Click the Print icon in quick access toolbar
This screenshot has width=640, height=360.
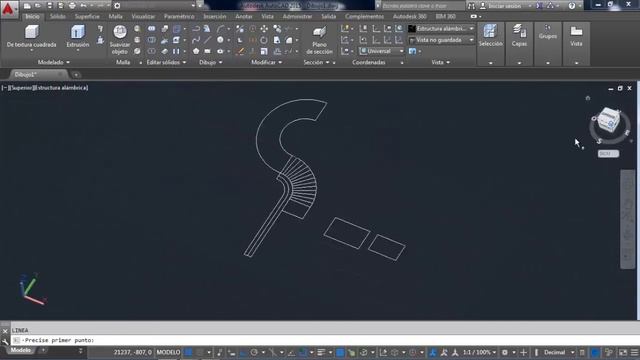[x=72, y=6]
